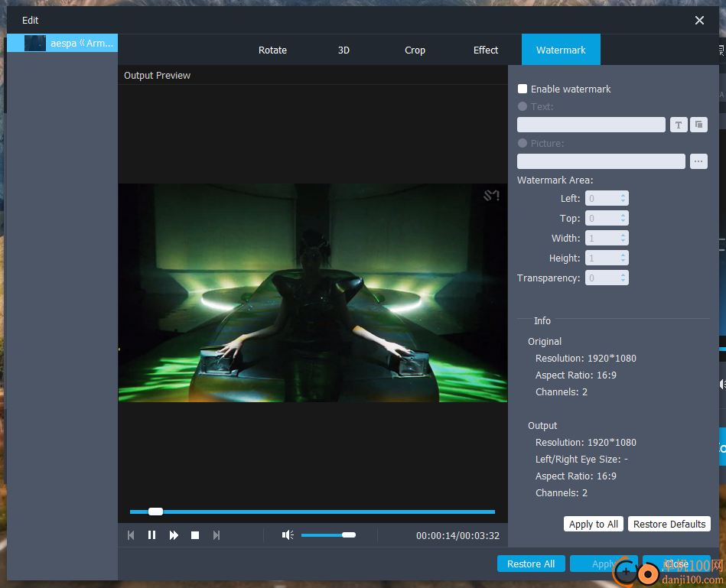Decrease the Width value stepper

click(x=623, y=241)
